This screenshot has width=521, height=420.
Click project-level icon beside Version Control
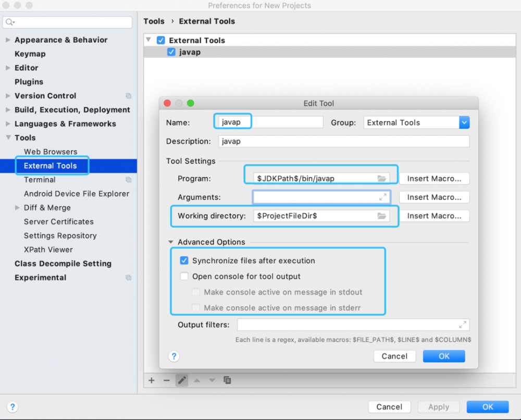(x=128, y=96)
